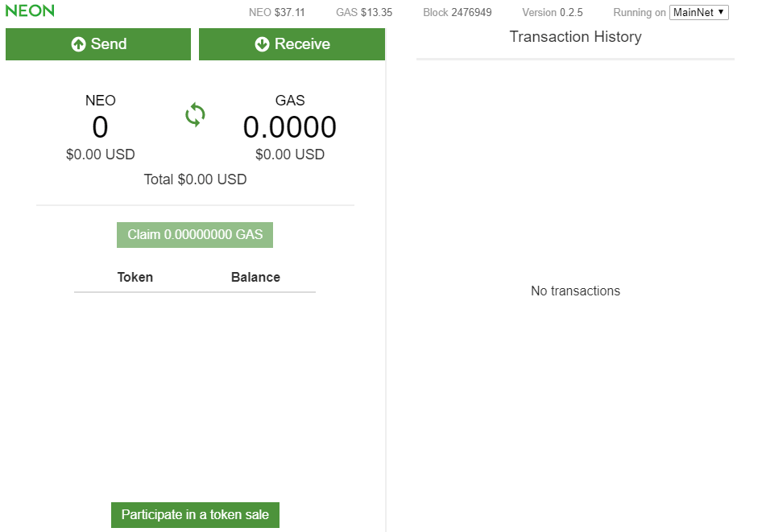Screen dimensions: 762x532
Task: Click the GAS balance amount 0.0000
Action: pos(290,127)
